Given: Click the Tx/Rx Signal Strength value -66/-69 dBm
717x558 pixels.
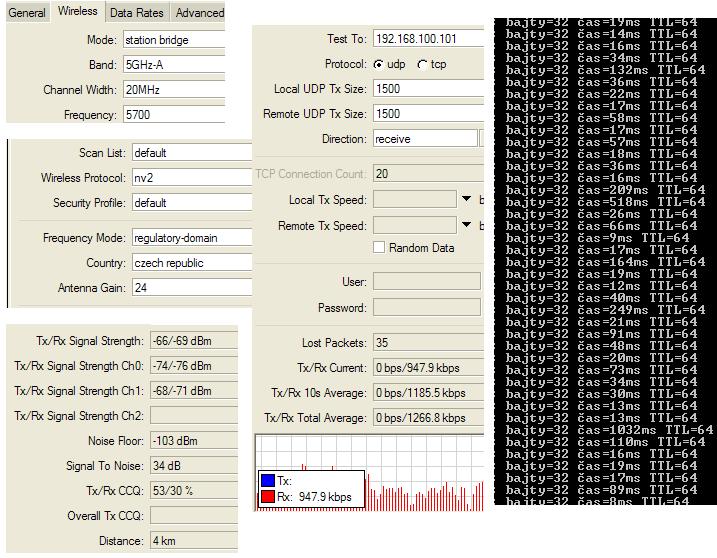Looking at the screenshot, I should [194, 341].
